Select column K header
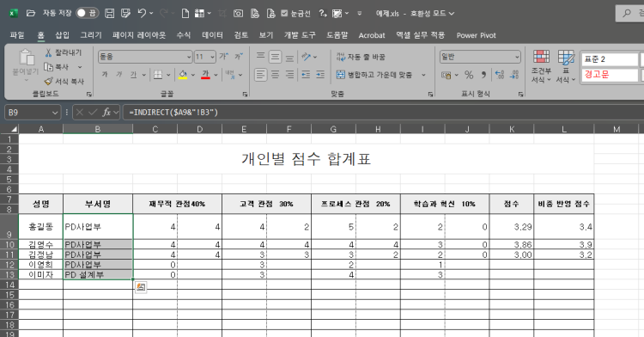This screenshot has width=644, height=337. coord(512,129)
